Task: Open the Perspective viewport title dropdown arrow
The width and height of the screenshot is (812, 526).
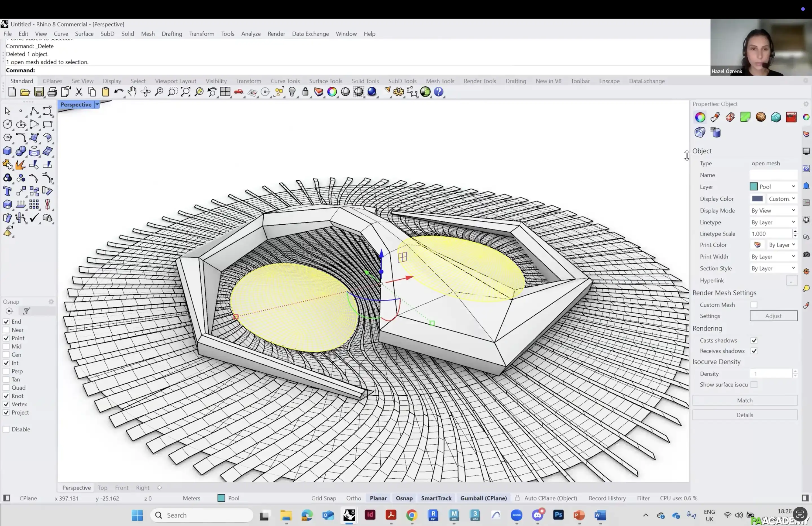Action: (x=97, y=104)
